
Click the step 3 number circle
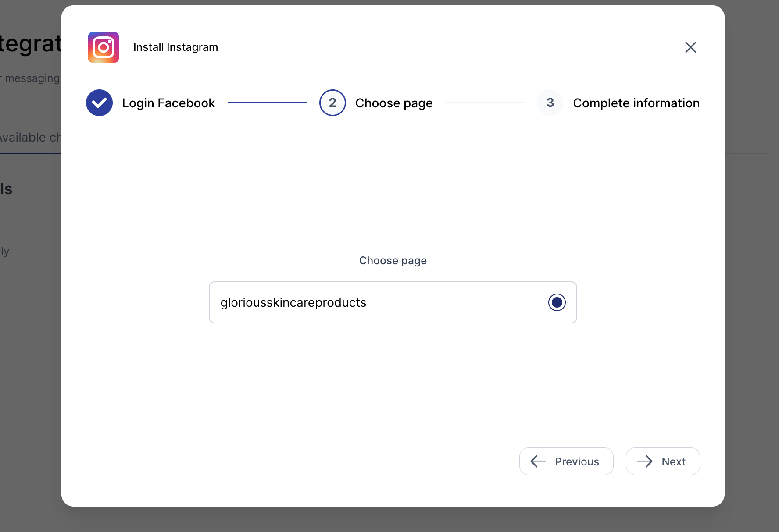coord(550,103)
